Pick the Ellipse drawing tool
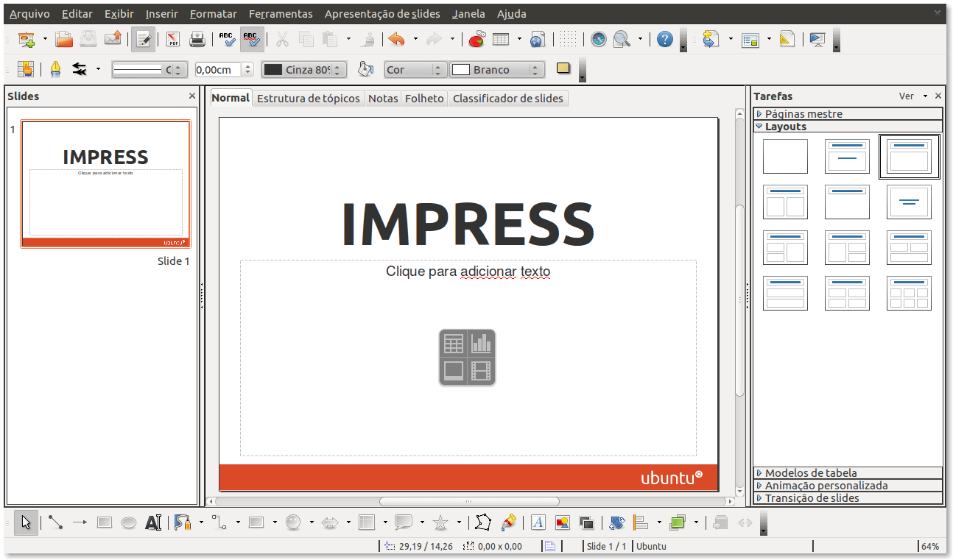 pos(129,522)
